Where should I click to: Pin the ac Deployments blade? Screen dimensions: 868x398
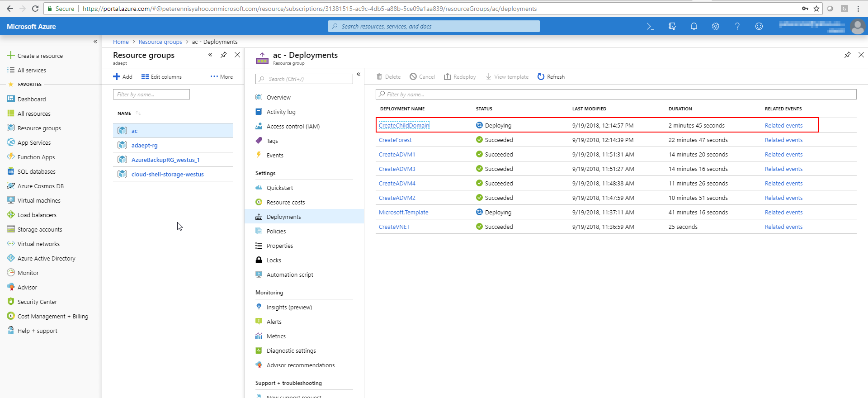(x=848, y=55)
